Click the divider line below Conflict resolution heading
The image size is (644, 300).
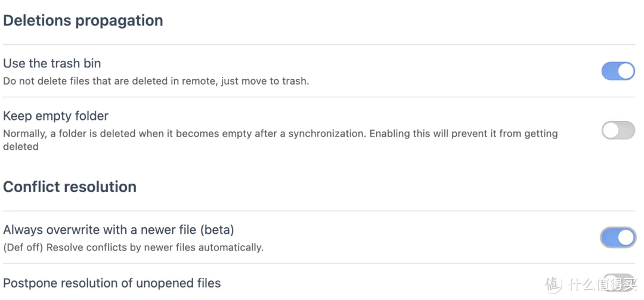coord(318,211)
